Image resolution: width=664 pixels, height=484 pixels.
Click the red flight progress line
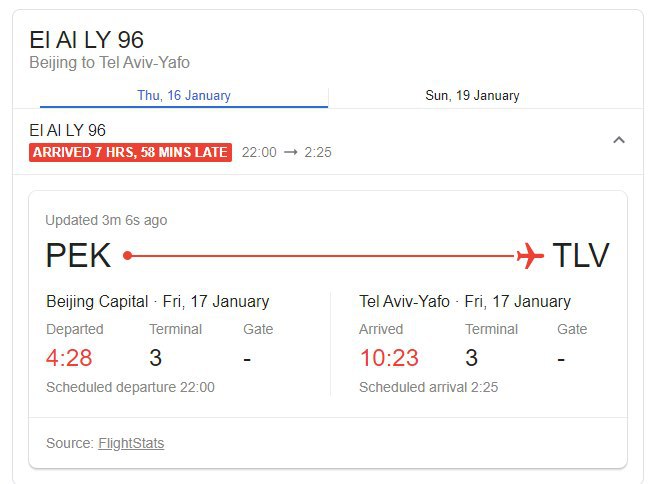tap(324, 256)
